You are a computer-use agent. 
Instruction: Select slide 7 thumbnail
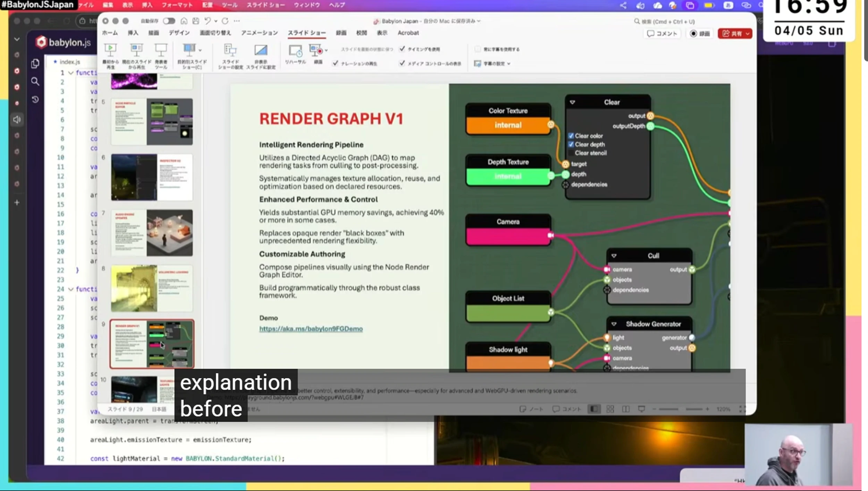click(x=152, y=233)
